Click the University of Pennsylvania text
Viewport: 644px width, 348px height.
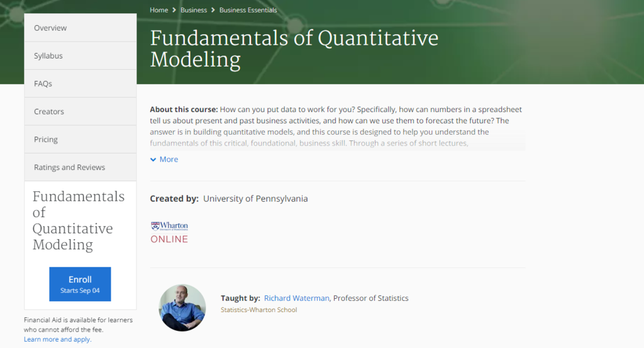[255, 199]
